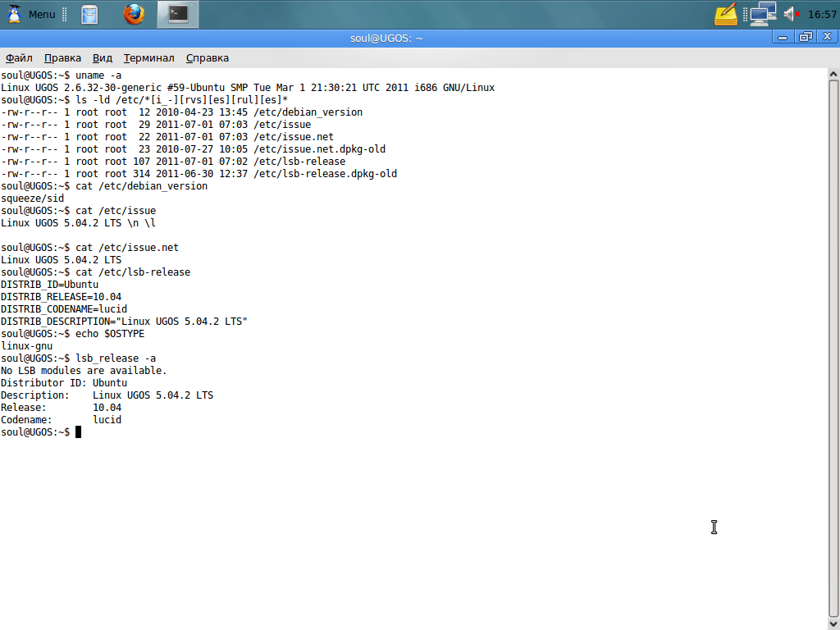The width and height of the screenshot is (840, 630).
Task: Click the scrollbar down arrow
Action: (833, 624)
